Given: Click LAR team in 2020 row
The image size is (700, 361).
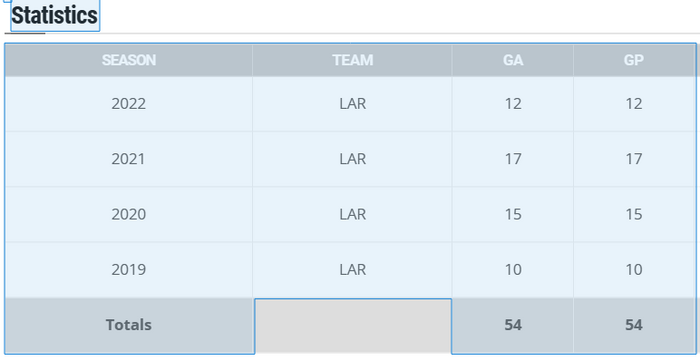Looking at the screenshot, I should [352, 215].
